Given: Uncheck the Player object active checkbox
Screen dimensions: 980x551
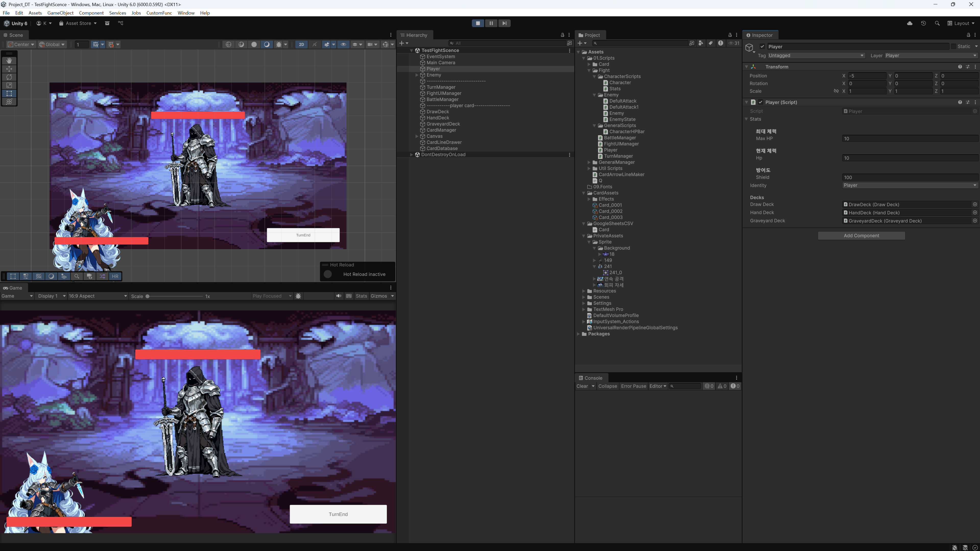Looking at the screenshot, I should (x=762, y=46).
